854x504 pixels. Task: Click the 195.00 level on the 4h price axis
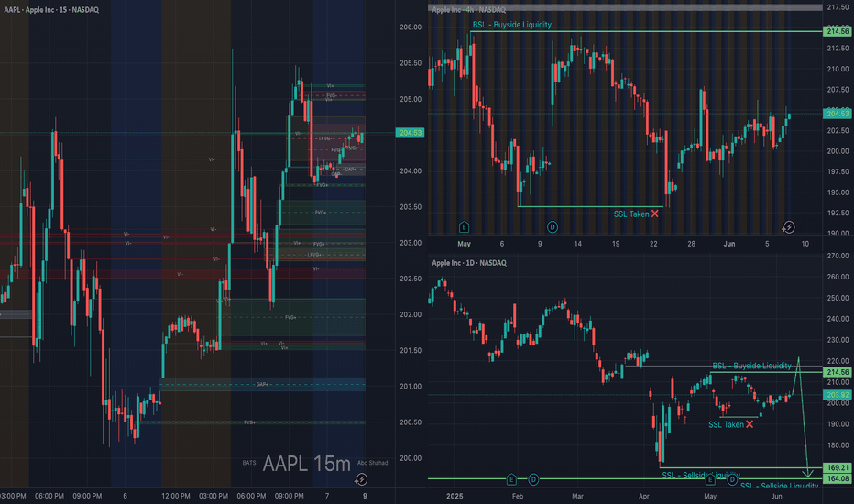pos(838,192)
